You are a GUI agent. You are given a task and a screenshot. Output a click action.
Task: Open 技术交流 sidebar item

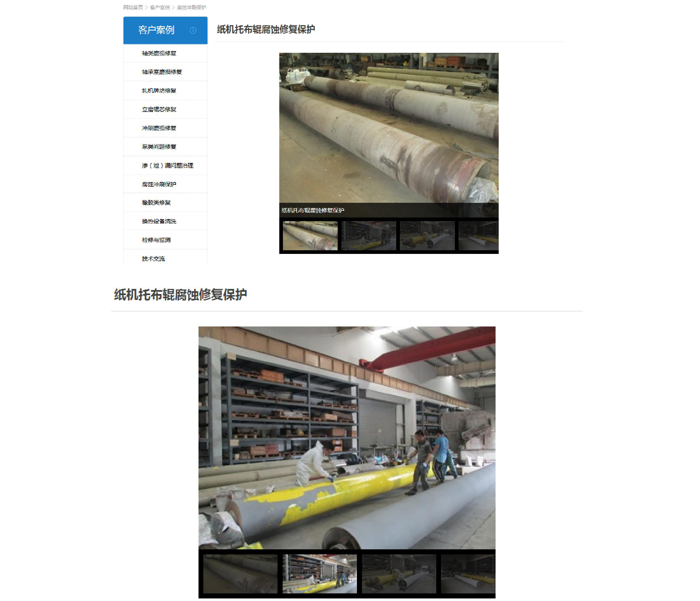[x=153, y=259]
